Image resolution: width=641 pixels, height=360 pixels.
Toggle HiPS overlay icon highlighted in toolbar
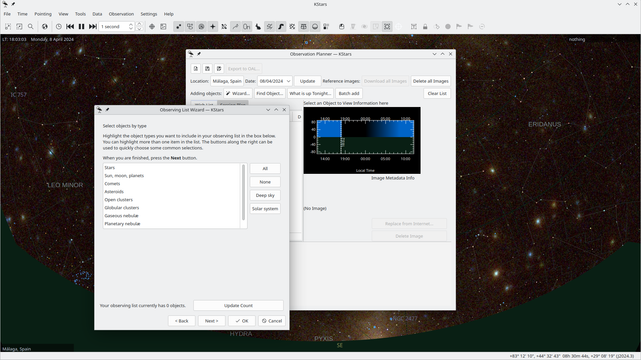pos(387,27)
